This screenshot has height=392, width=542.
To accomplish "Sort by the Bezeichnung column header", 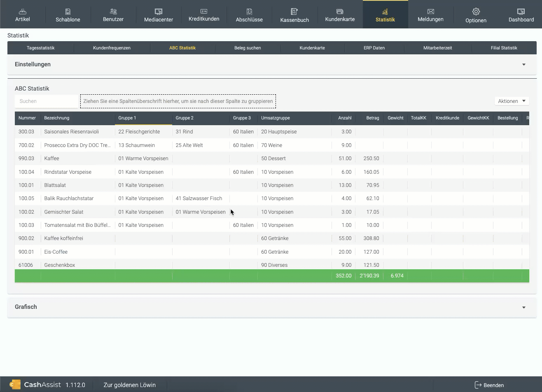I will (77, 118).
